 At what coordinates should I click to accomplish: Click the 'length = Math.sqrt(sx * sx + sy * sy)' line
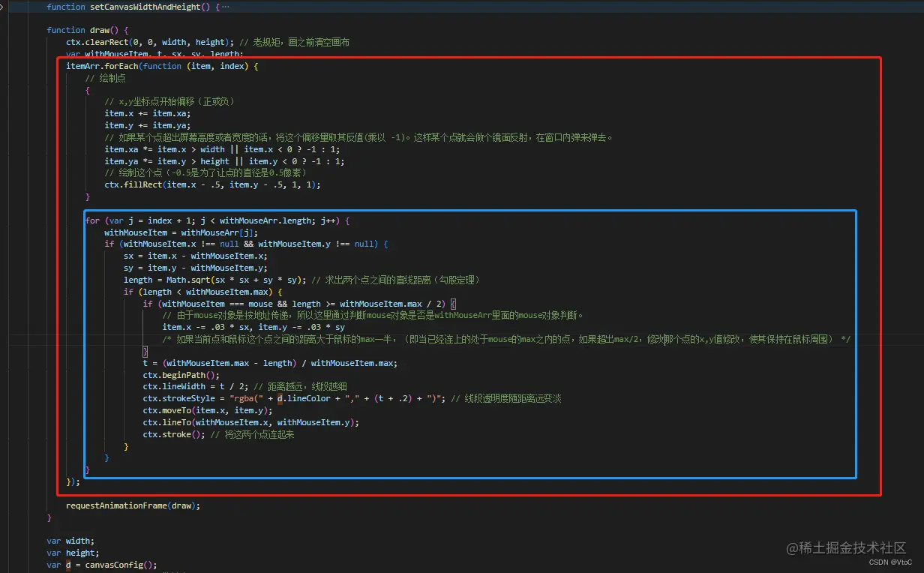(214, 280)
